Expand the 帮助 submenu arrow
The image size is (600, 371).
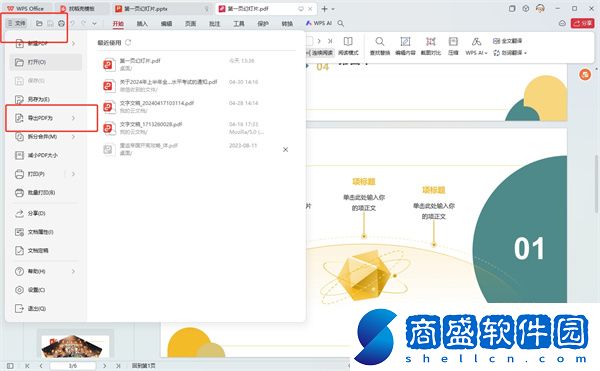click(73, 271)
